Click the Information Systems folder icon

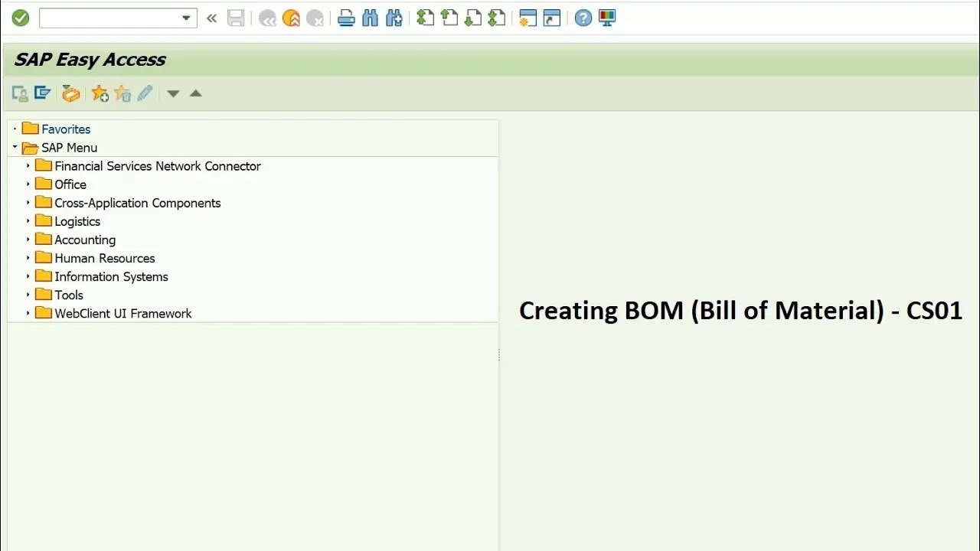[x=44, y=275]
